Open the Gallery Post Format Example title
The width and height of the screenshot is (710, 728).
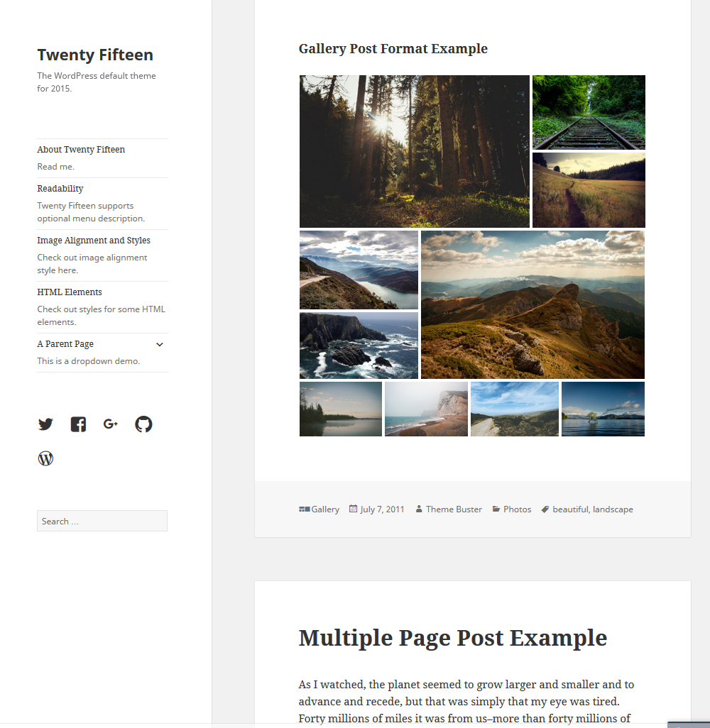393,49
